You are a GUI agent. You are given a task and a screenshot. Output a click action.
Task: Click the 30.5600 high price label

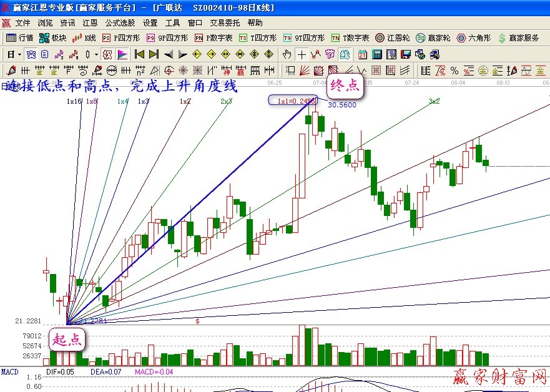click(x=342, y=105)
